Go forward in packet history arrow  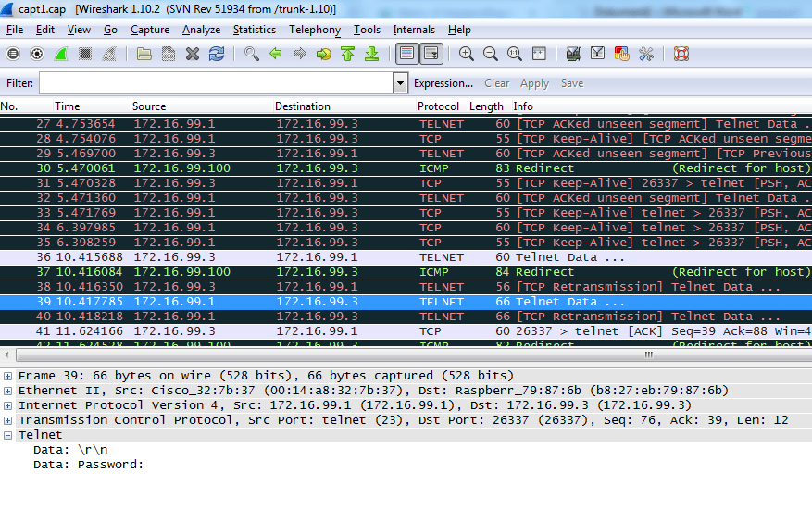coord(300,54)
